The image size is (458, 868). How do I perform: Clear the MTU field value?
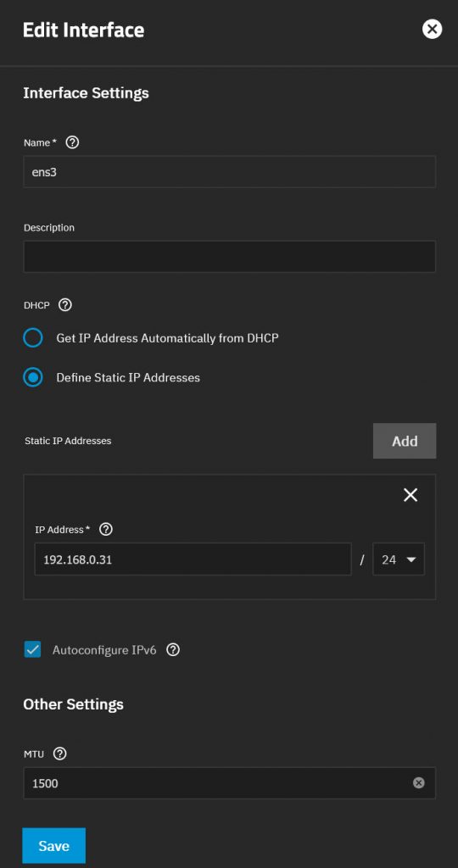419,782
